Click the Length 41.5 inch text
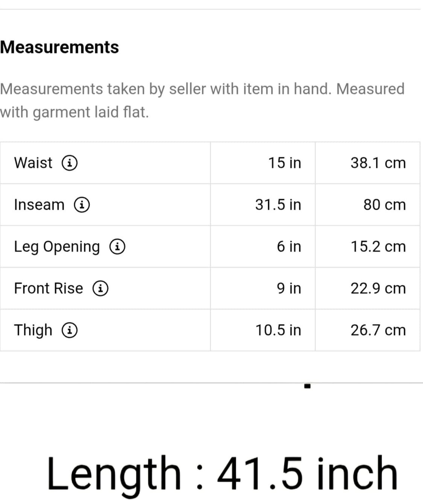The image size is (423, 504). pyautogui.click(x=222, y=474)
